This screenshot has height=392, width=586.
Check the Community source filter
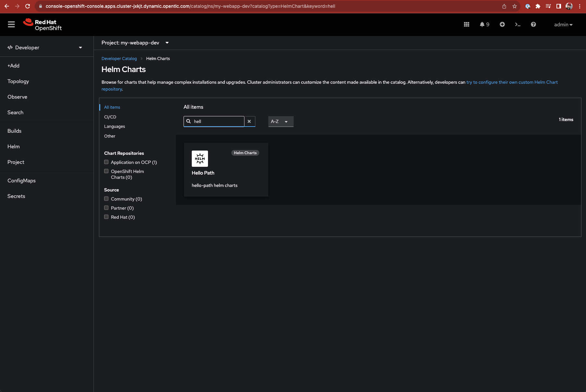[106, 198]
